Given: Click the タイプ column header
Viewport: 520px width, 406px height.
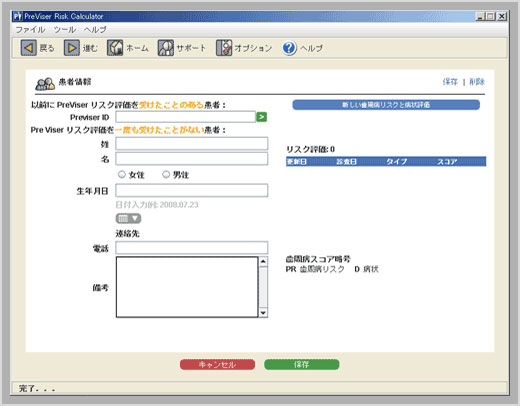Looking at the screenshot, I should coord(397,162).
